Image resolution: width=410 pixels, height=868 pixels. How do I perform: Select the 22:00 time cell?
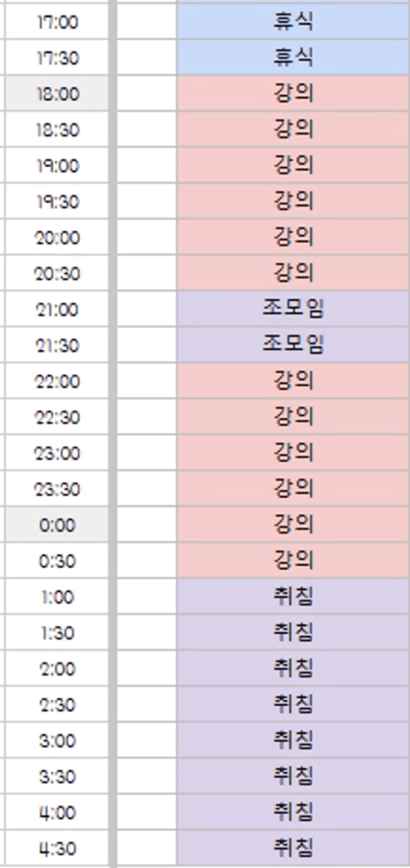tap(57, 381)
